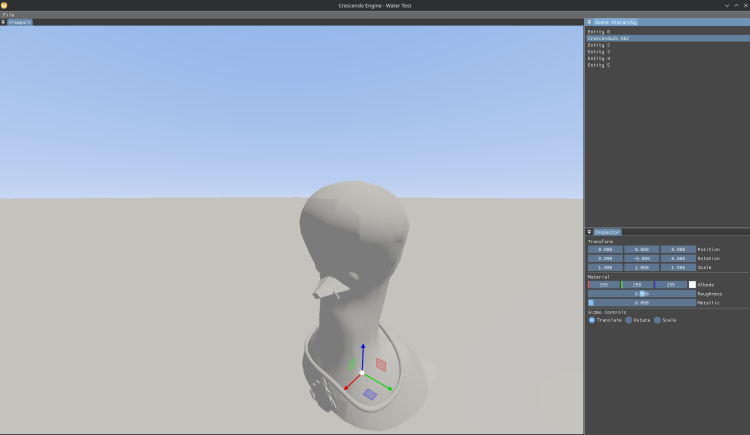Select the Translate gizmo radio button

pyautogui.click(x=592, y=320)
